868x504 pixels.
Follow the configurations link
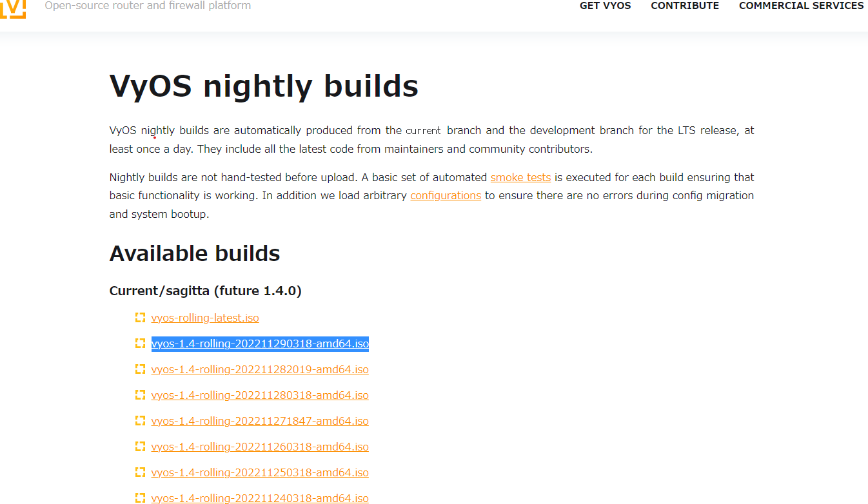(446, 195)
